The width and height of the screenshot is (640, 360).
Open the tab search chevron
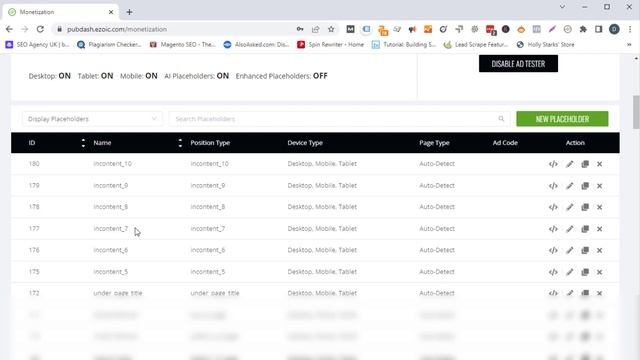pos(562,7)
